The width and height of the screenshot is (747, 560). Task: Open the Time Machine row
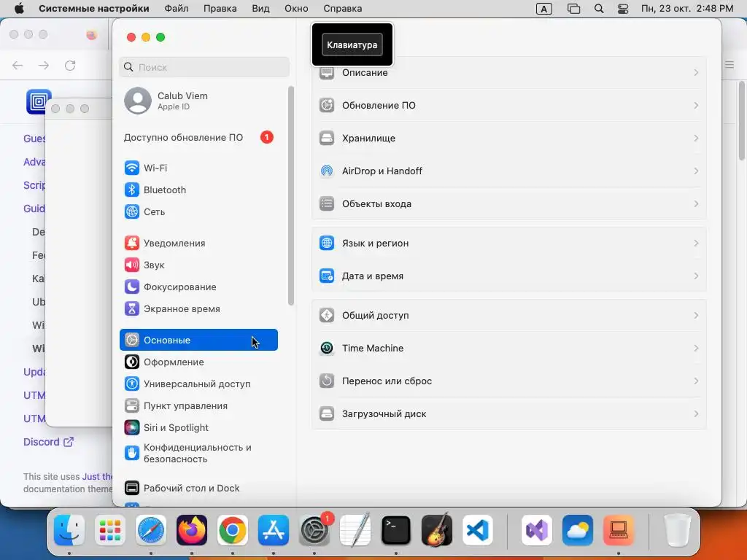tap(509, 348)
